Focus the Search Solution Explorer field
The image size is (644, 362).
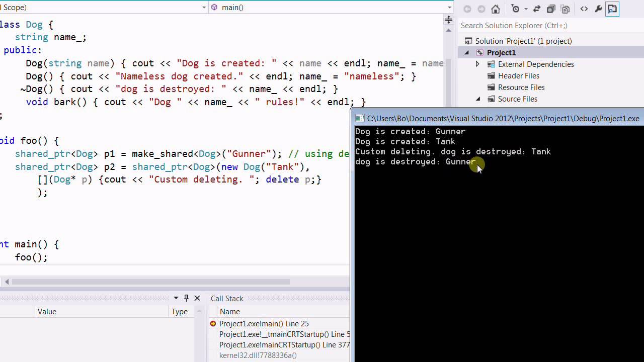click(x=551, y=25)
